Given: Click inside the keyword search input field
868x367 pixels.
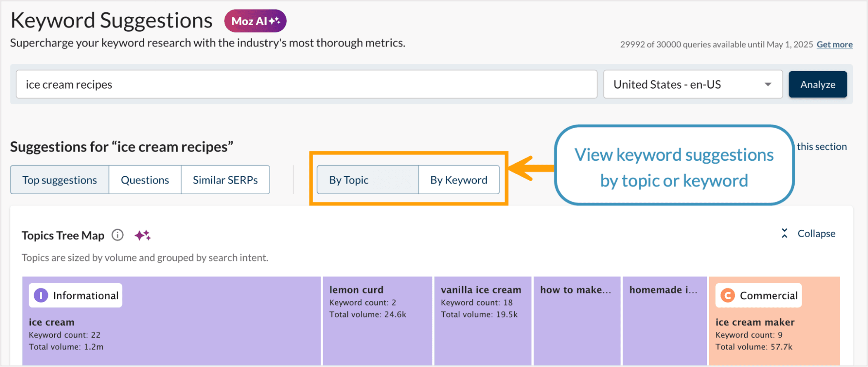Looking at the screenshot, I should (304, 84).
